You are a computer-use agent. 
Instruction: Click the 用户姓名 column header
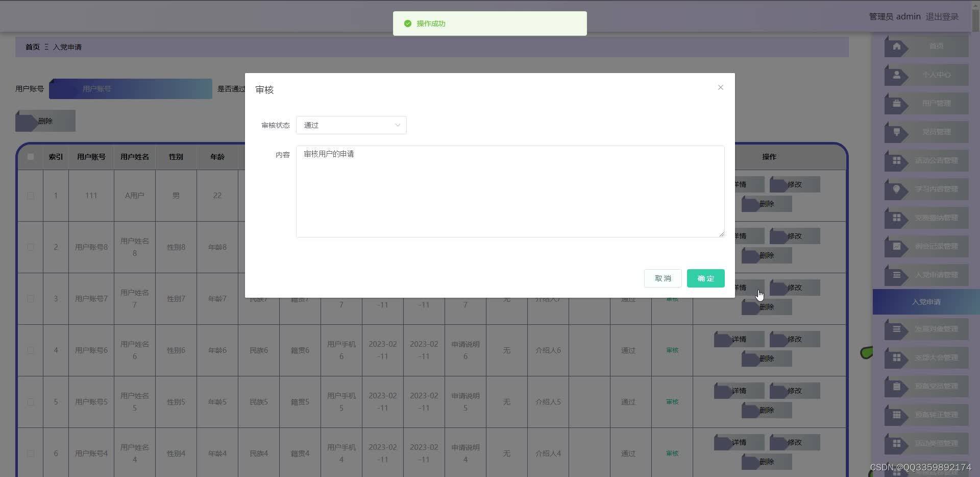[135, 157]
